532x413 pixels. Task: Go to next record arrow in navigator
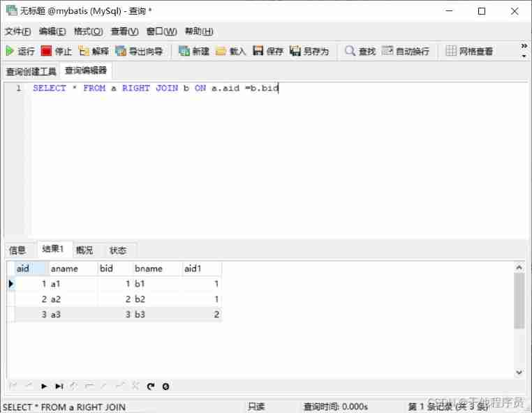click(44, 386)
